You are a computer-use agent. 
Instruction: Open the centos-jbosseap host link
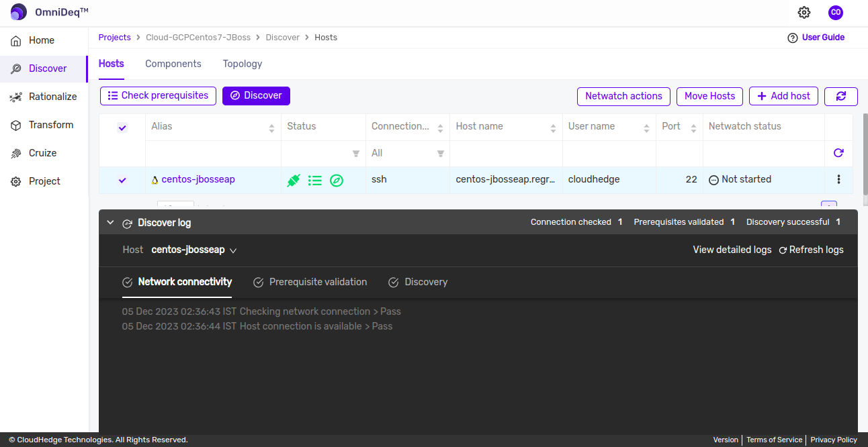coord(198,179)
